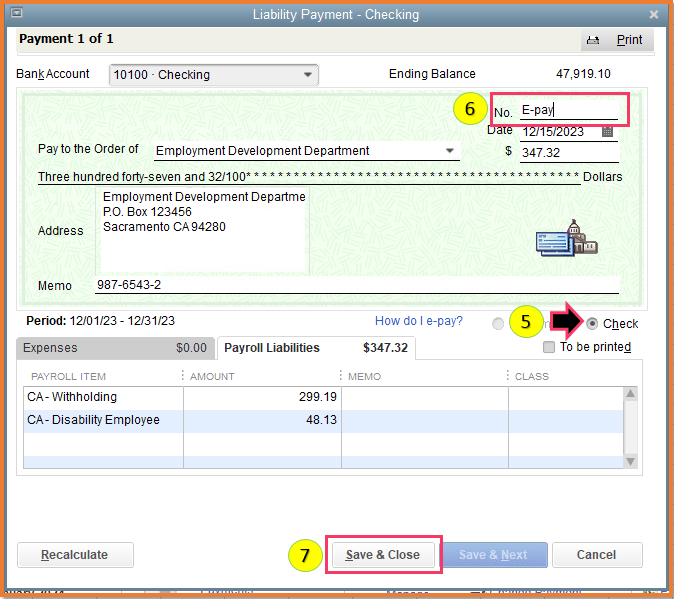Click the amount field 347.32

[x=569, y=153]
